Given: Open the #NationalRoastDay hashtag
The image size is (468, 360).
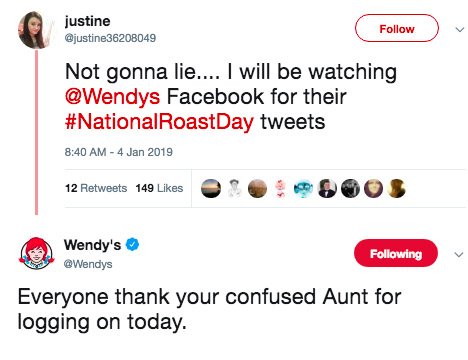Looking at the screenshot, I should pyautogui.click(x=159, y=122).
